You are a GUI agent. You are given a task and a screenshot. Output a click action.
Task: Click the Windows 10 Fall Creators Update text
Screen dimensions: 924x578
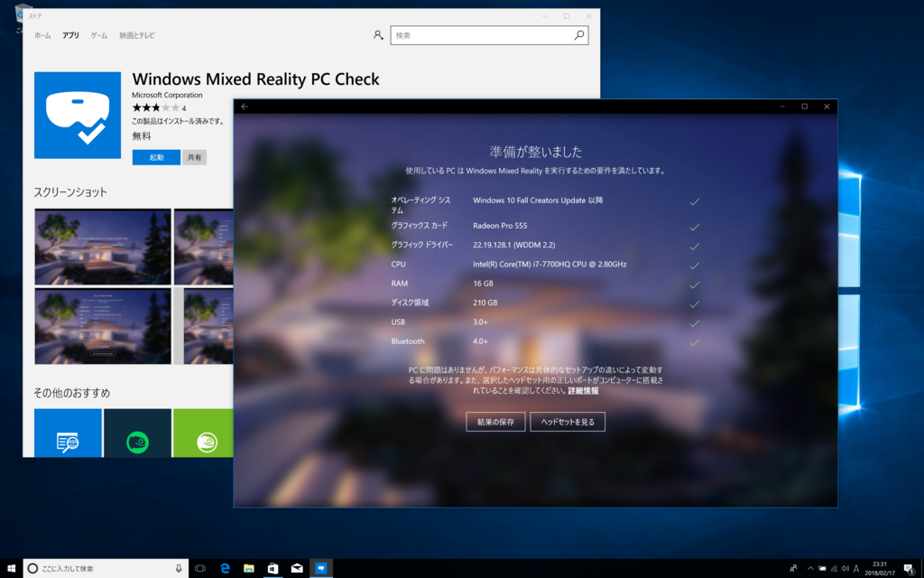(538, 200)
